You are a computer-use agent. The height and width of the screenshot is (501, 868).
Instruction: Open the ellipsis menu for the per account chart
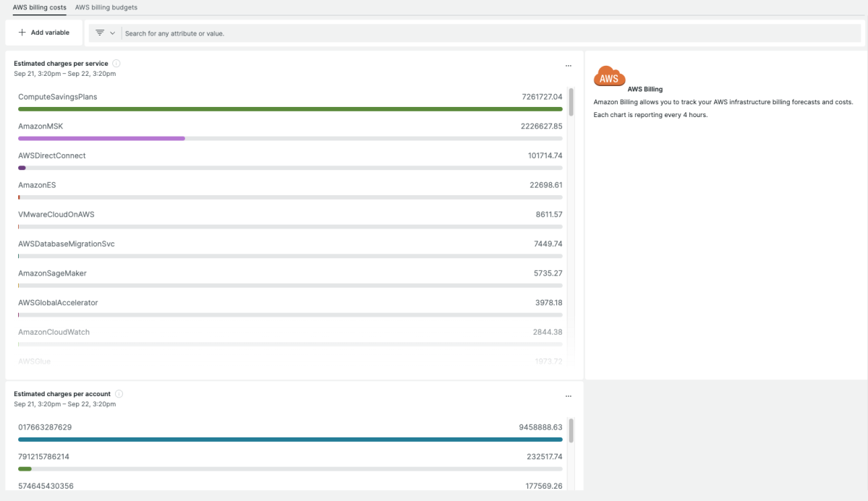pyautogui.click(x=569, y=396)
